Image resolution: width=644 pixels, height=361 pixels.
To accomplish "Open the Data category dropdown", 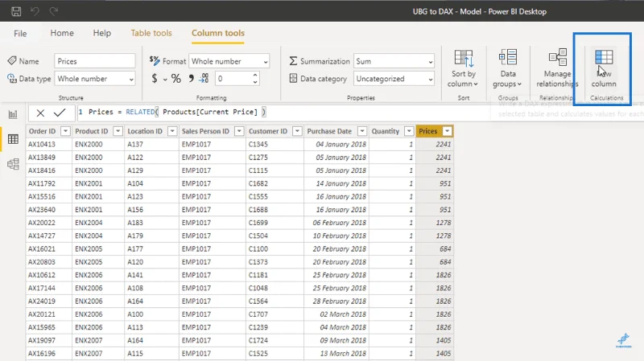I will (394, 79).
